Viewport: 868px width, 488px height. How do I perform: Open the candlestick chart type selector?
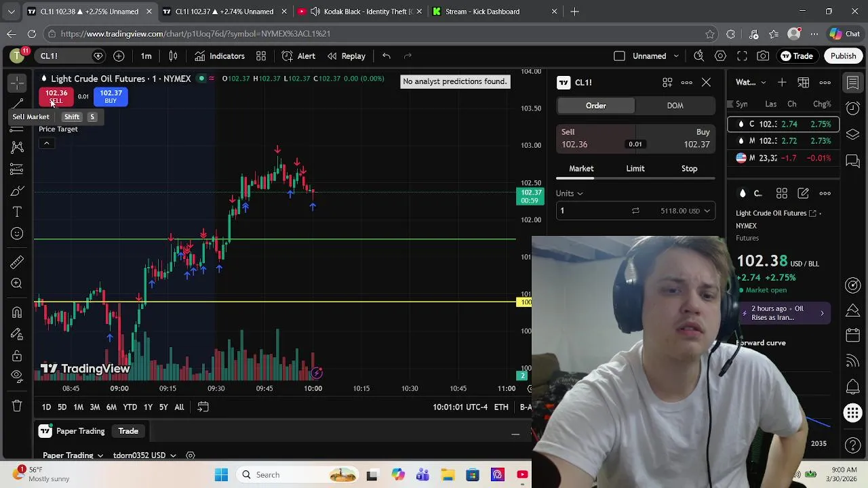tap(173, 56)
